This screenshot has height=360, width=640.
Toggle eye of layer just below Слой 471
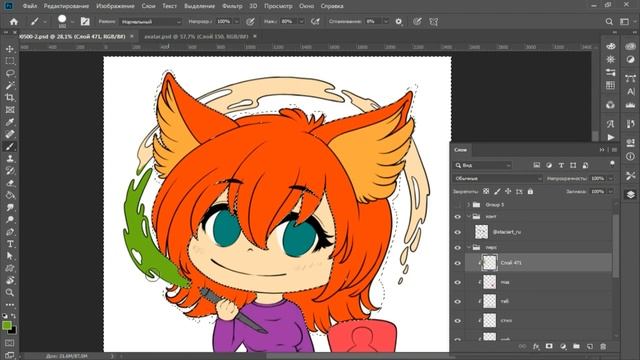click(458, 282)
